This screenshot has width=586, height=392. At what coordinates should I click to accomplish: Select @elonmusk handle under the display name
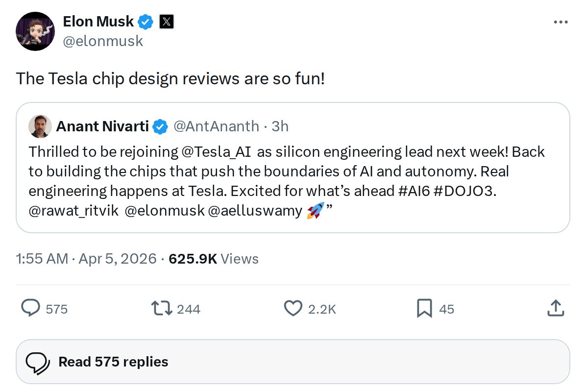click(x=103, y=41)
